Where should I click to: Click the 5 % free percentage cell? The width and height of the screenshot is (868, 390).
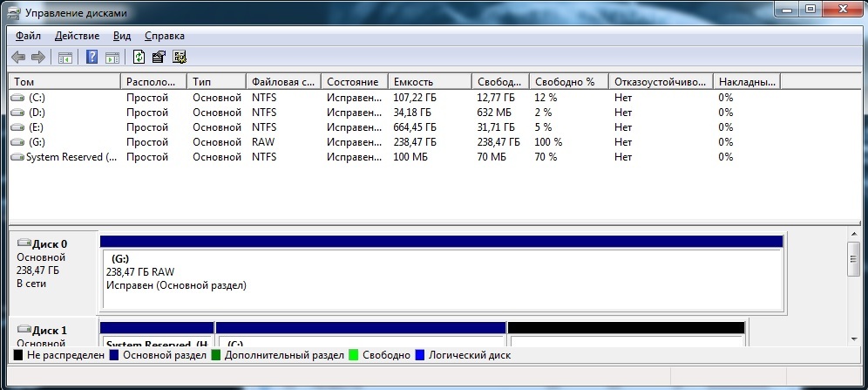[543, 127]
